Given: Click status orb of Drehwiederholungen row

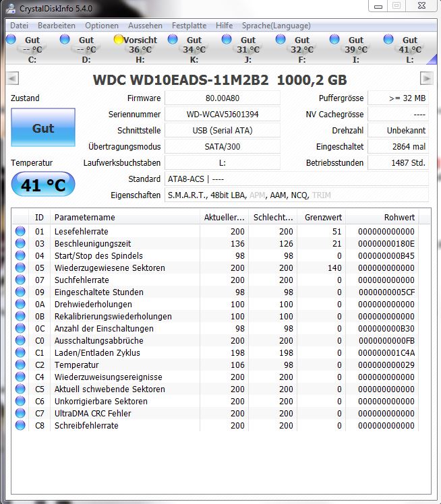Looking at the screenshot, I should point(20,304).
